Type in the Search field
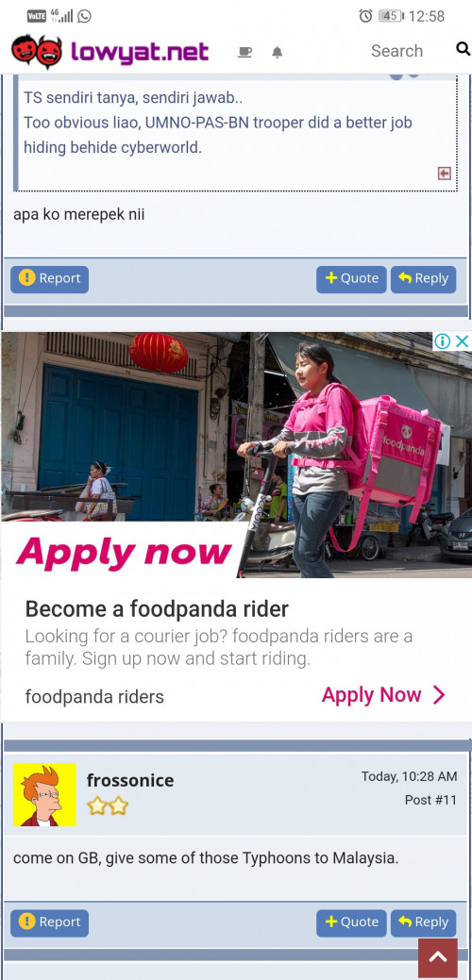Viewport: 472px width, 980px height. click(396, 51)
